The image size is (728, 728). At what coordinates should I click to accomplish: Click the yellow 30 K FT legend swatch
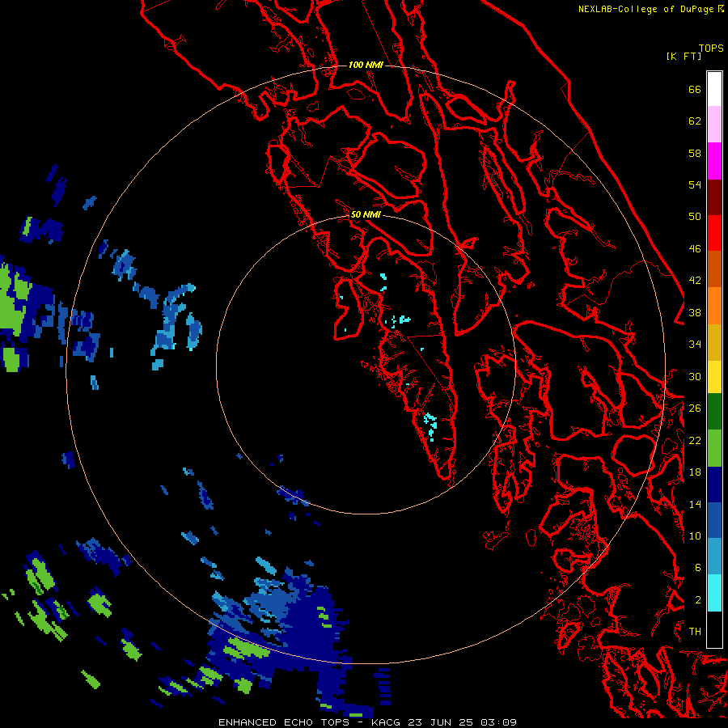click(714, 377)
